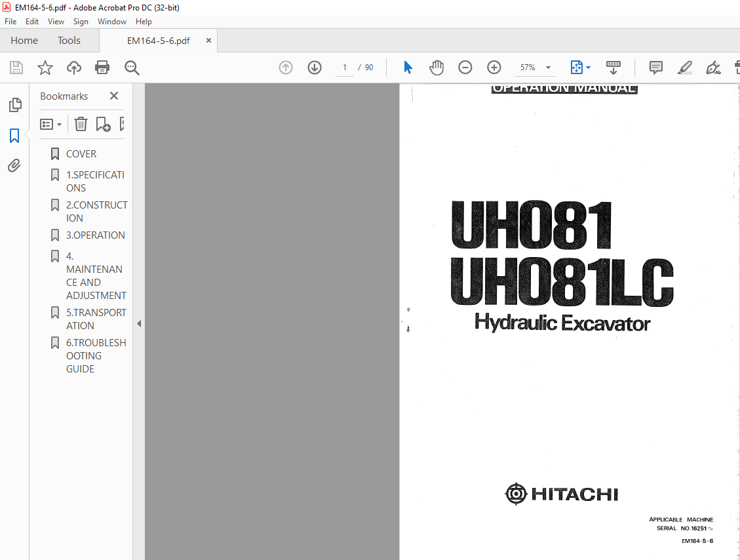The height and width of the screenshot is (560, 740).
Task: Open Find text search tool
Action: point(132,68)
